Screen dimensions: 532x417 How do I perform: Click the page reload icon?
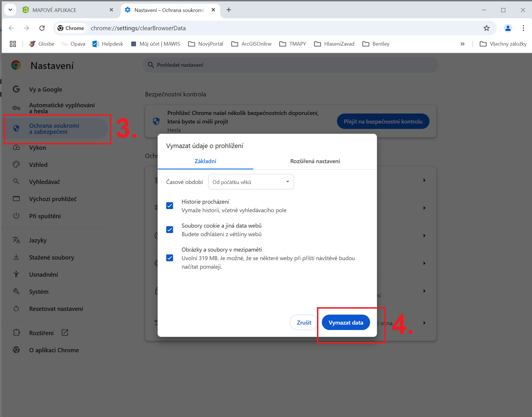point(42,28)
